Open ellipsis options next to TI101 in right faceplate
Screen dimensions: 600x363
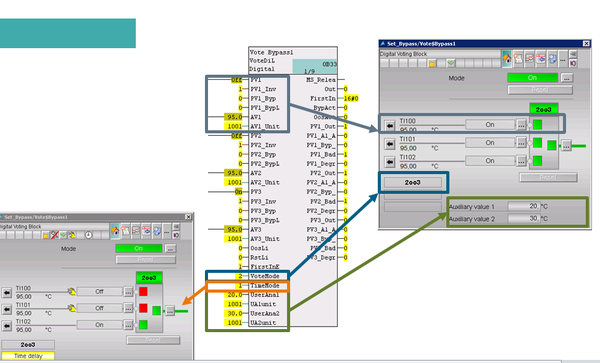click(x=521, y=143)
